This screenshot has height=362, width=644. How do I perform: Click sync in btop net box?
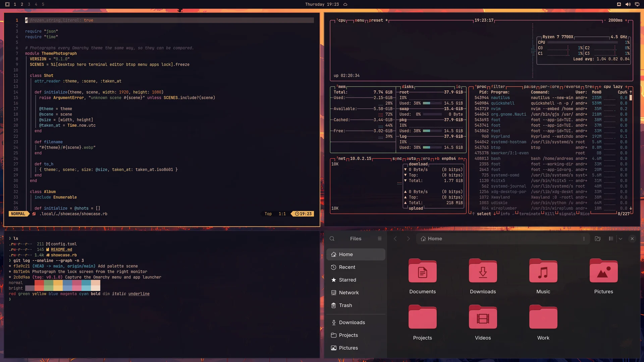tap(397, 159)
